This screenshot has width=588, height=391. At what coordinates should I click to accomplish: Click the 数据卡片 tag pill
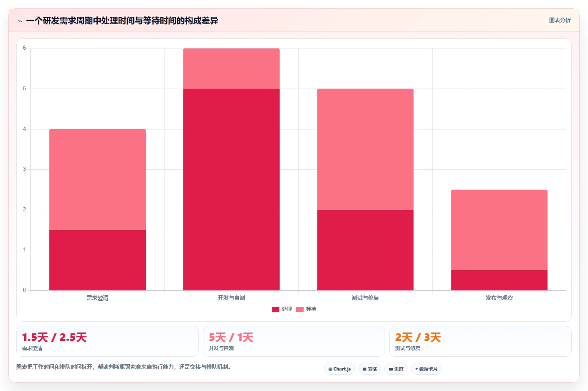tap(426, 369)
